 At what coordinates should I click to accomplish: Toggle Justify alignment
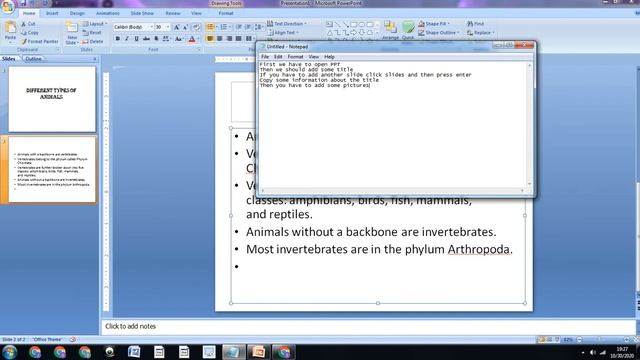point(238,38)
